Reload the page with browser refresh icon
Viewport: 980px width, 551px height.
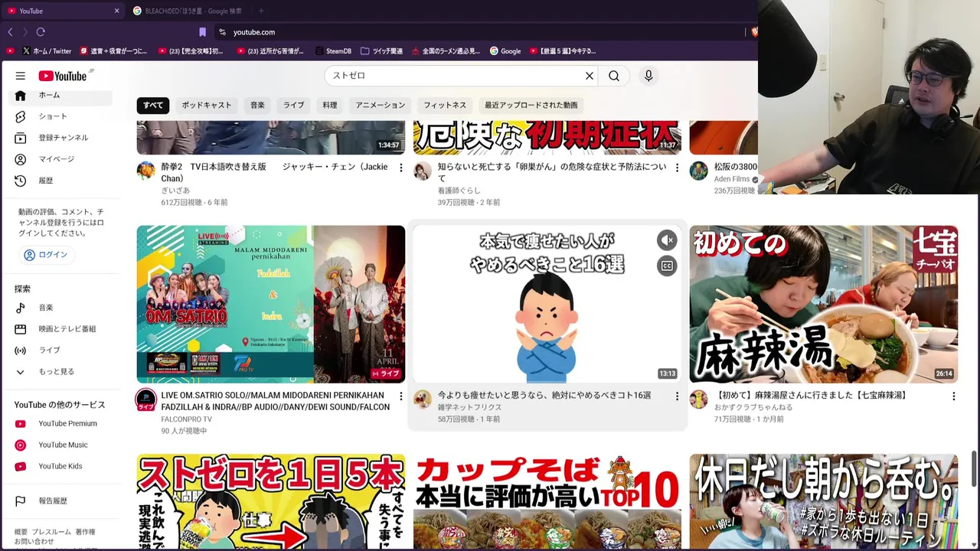(x=41, y=32)
